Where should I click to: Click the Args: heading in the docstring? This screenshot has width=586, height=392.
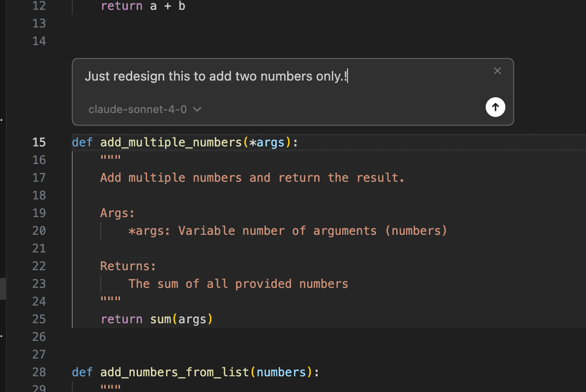point(117,213)
